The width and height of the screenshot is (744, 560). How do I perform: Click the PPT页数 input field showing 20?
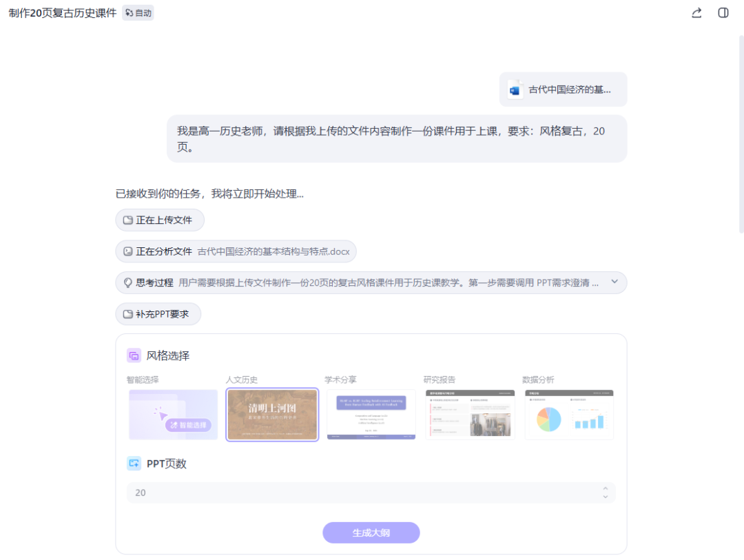(371, 492)
